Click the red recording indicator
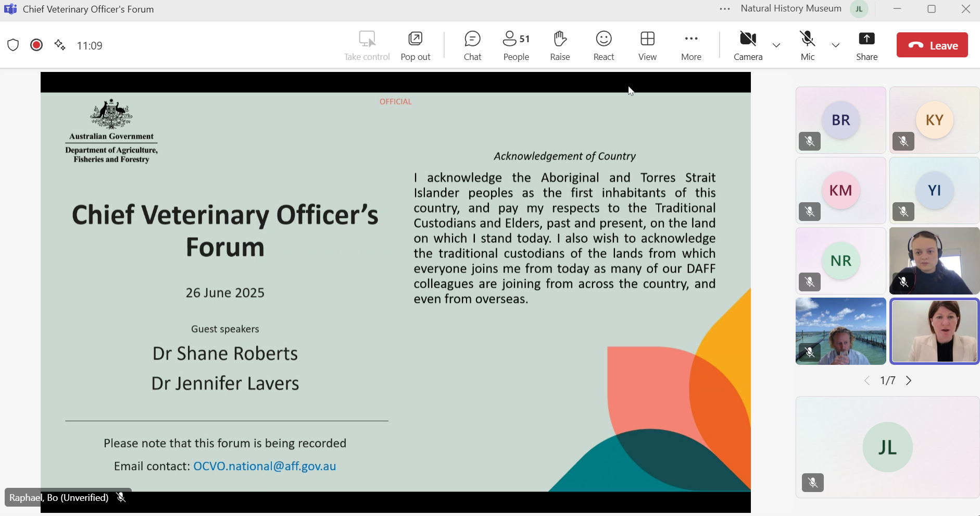Image resolution: width=980 pixels, height=516 pixels. (36, 45)
